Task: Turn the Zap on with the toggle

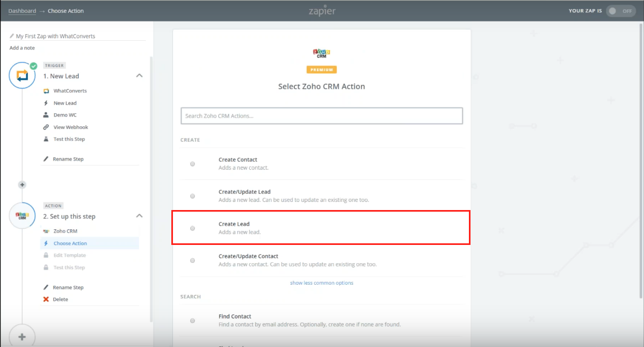Action: click(x=620, y=11)
